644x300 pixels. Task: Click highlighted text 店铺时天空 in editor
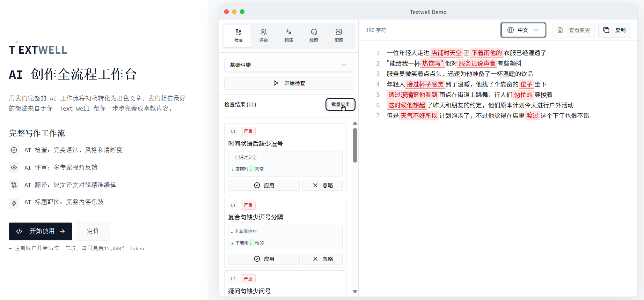click(x=446, y=53)
